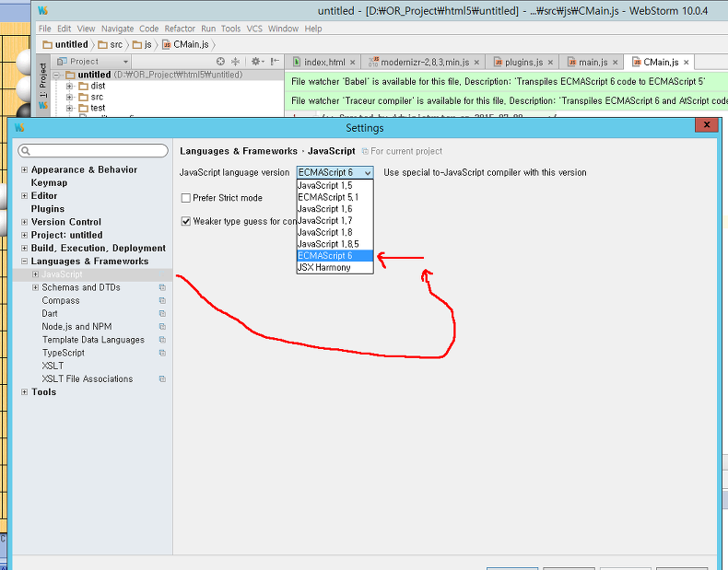The height and width of the screenshot is (570, 728).
Task: Expand the Editor settings node
Action: pos(25,196)
